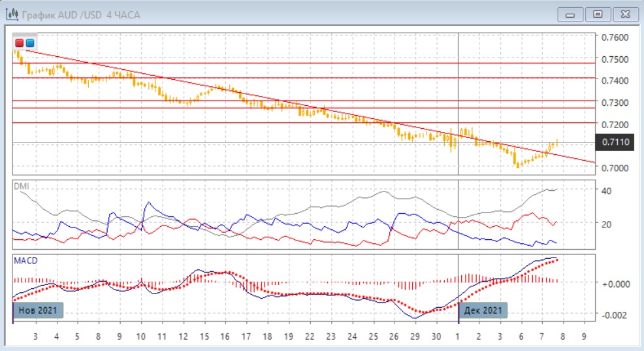Select the DMI indicator label

pyautogui.click(x=22, y=186)
